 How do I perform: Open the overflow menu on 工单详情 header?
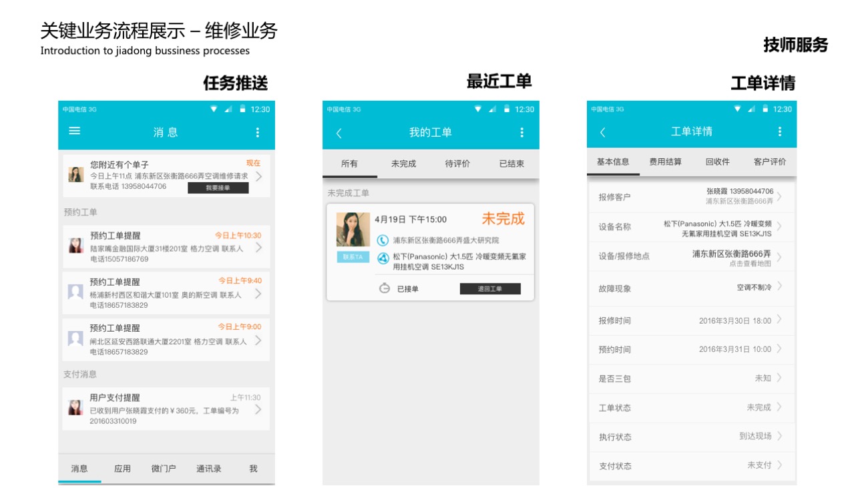779,132
